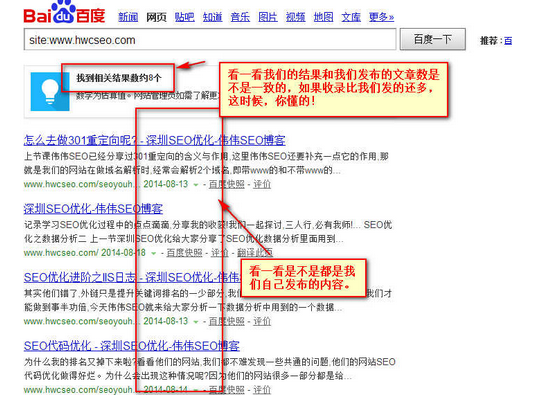Click 百度快照 under the first result
This screenshot has height=395, width=560.
226,185
